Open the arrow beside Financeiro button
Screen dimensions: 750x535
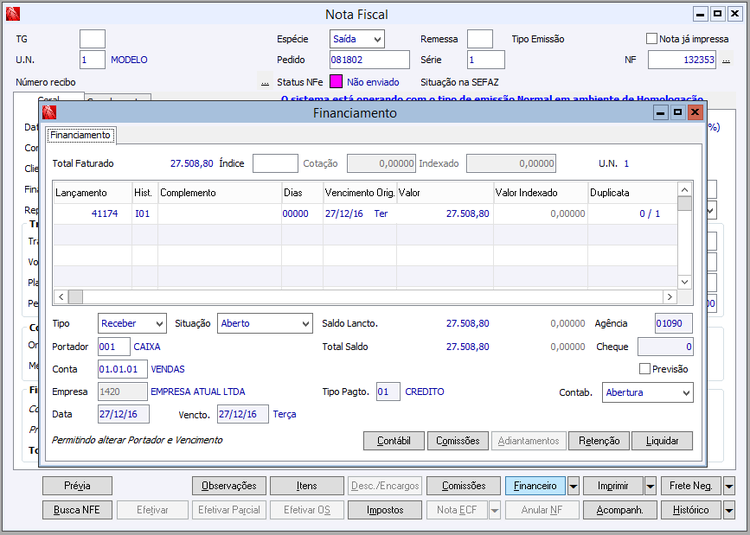click(574, 486)
